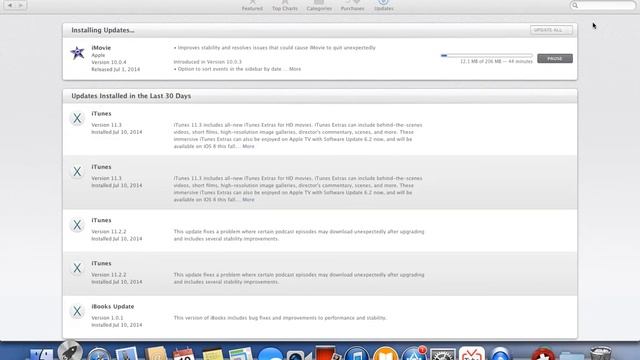
Task: Click the iBooks bug fixes description
Action: click(280, 318)
